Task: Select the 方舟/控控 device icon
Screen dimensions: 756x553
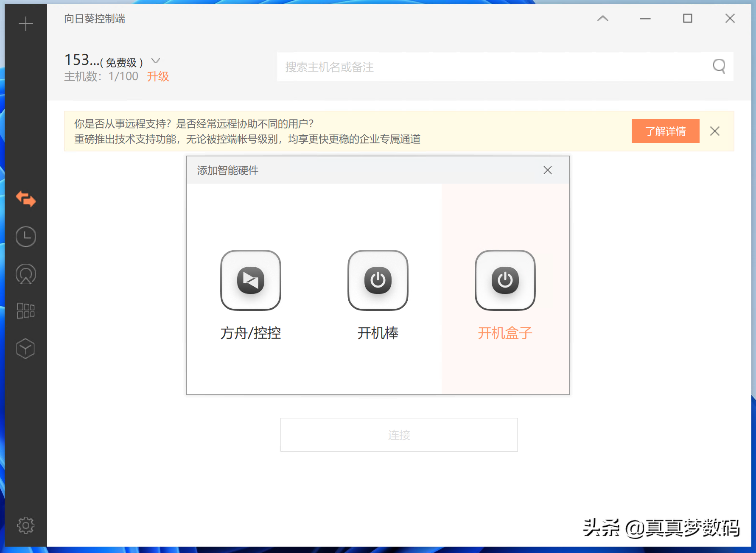Action: [x=250, y=280]
